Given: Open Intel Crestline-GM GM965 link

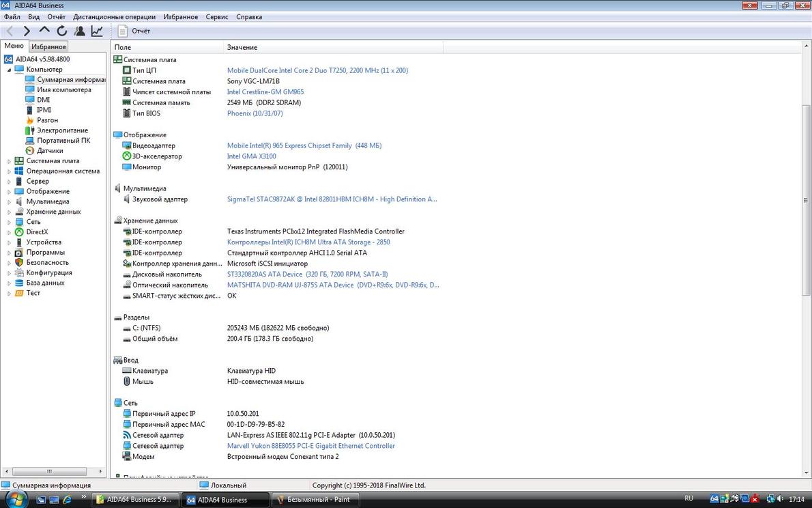Looking at the screenshot, I should pos(265,91).
